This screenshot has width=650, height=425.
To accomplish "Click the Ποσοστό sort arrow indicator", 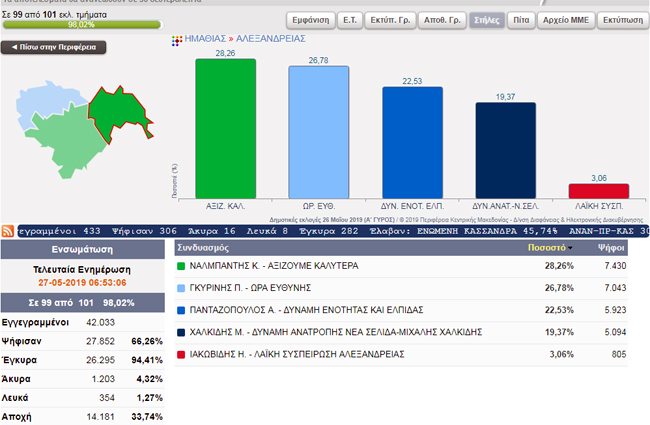I will (569, 246).
